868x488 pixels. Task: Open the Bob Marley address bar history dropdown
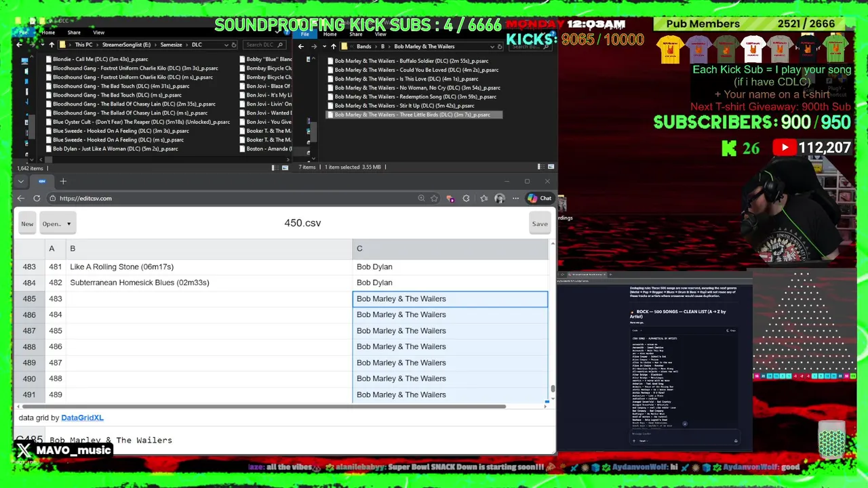point(492,47)
